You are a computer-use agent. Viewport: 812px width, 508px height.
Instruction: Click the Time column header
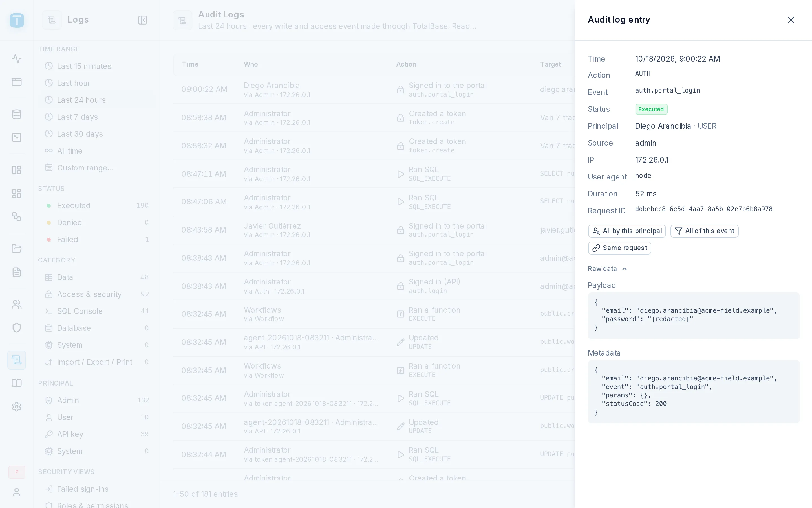click(190, 64)
